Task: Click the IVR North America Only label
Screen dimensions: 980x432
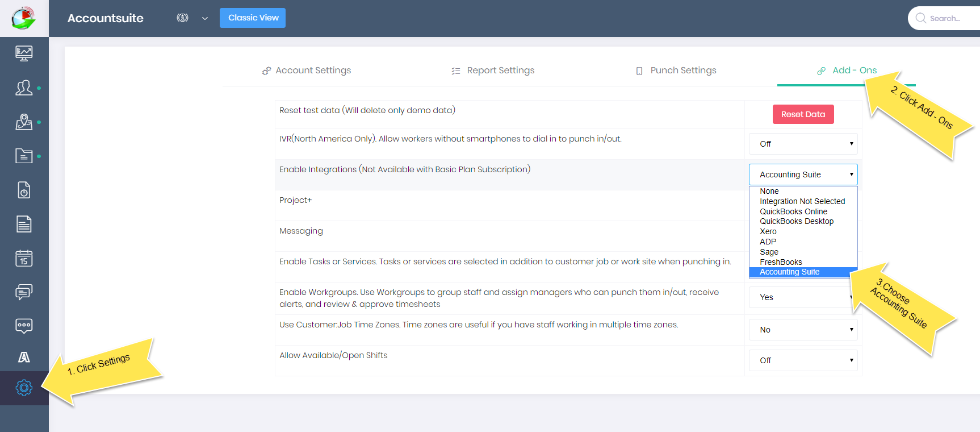Action: click(x=450, y=139)
